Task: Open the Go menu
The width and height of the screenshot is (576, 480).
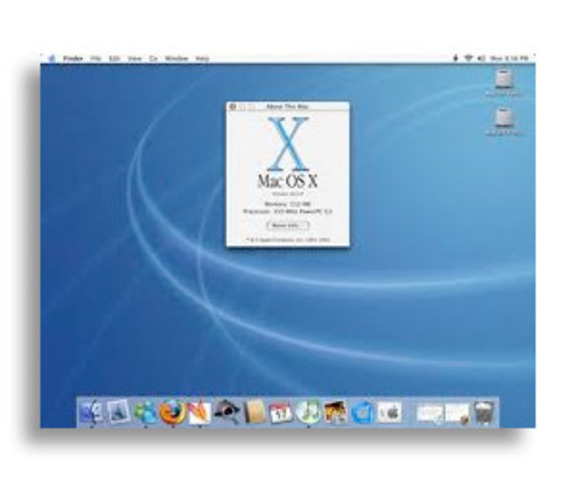Action: pos(154,58)
